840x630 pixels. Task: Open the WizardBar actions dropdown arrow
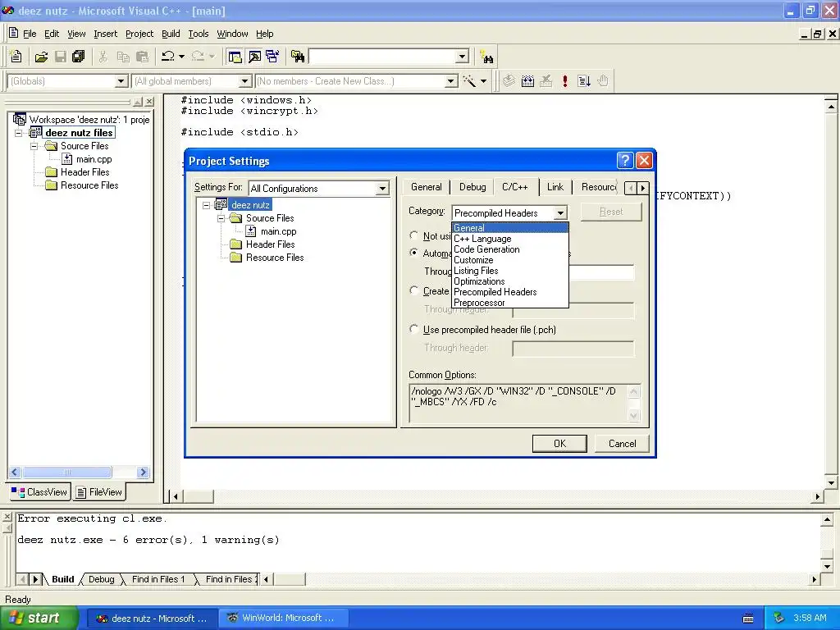click(483, 81)
